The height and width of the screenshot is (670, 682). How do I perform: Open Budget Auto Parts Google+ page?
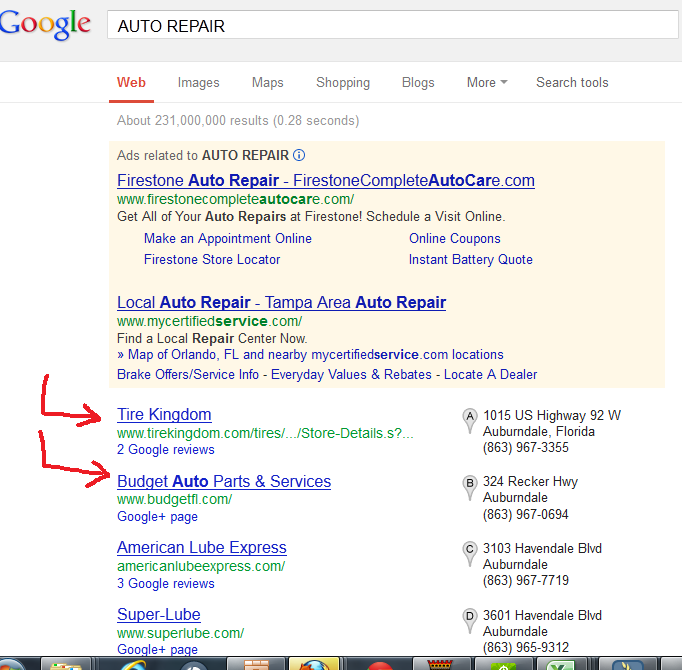click(x=157, y=516)
